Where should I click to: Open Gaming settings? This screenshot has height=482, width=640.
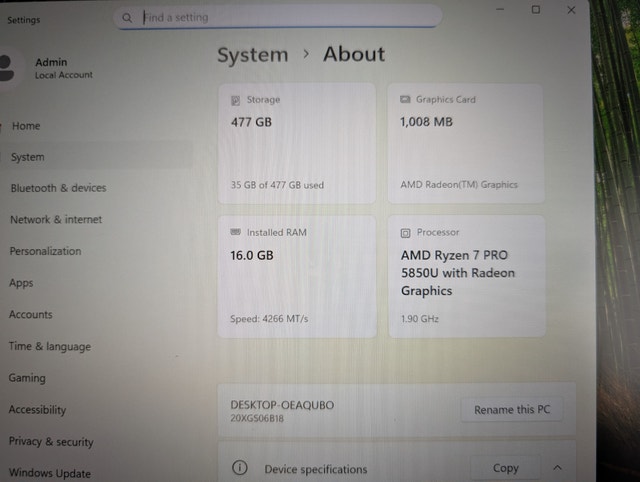(x=27, y=378)
